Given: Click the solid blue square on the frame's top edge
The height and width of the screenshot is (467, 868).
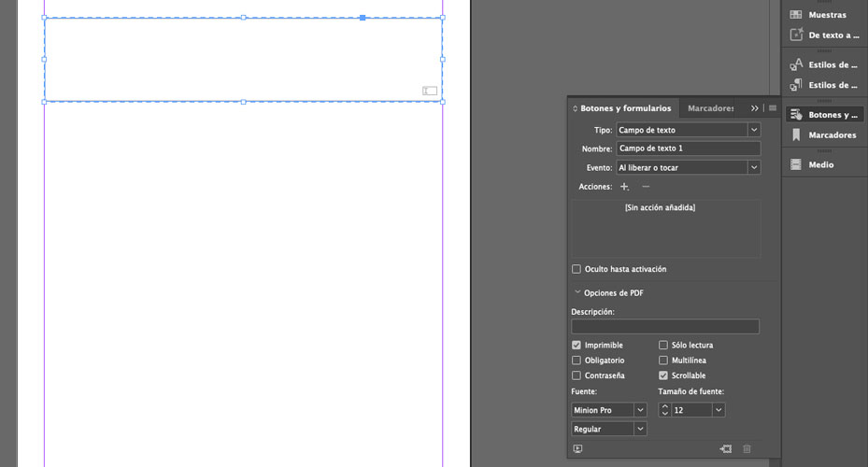Looking at the screenshot, I should (363, 18).
